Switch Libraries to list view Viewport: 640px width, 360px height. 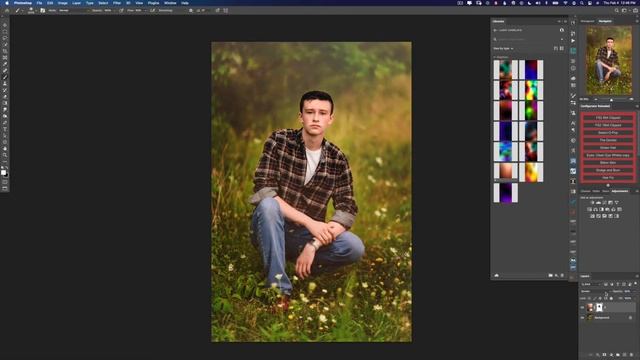coord(562,49)
